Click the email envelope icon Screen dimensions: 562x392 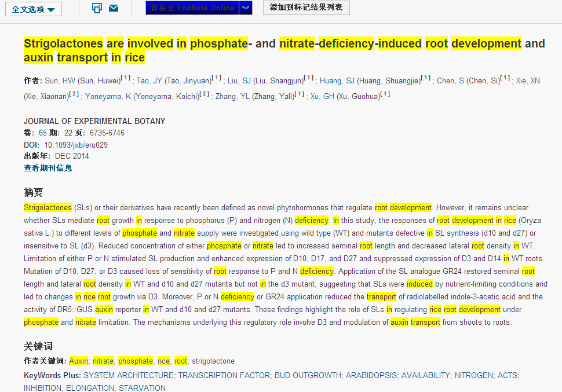[114, 8]
